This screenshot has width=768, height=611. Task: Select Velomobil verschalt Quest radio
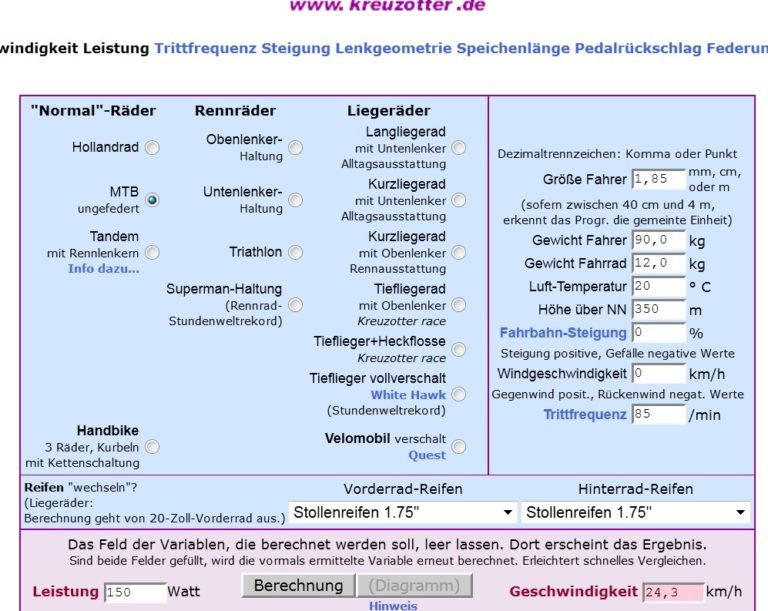[x=459, y=446]
